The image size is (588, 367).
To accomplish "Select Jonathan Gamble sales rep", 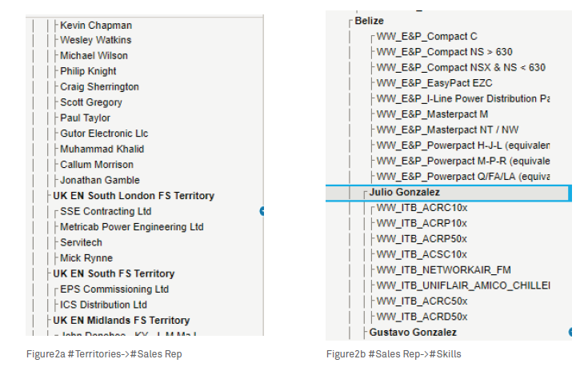I will point(100,181).
